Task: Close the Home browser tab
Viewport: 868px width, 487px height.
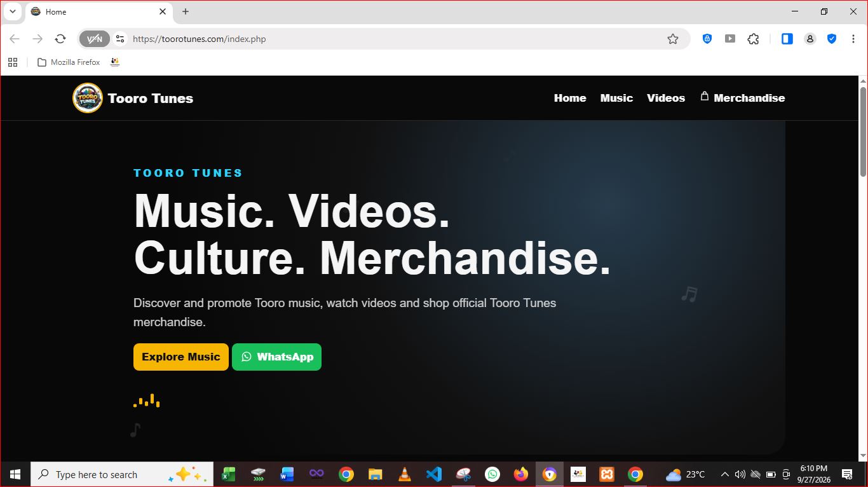Action: click(x=163, y=11)
